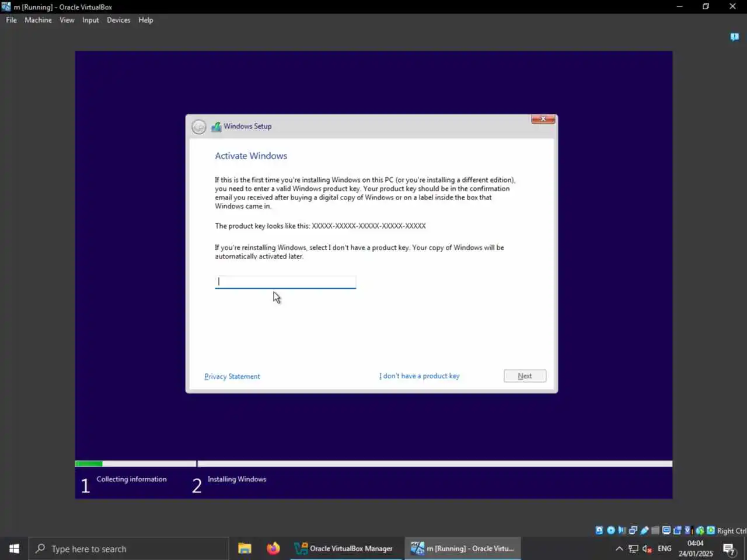
Task: Click the USB devices indicator icon
Action: (644, 530)
